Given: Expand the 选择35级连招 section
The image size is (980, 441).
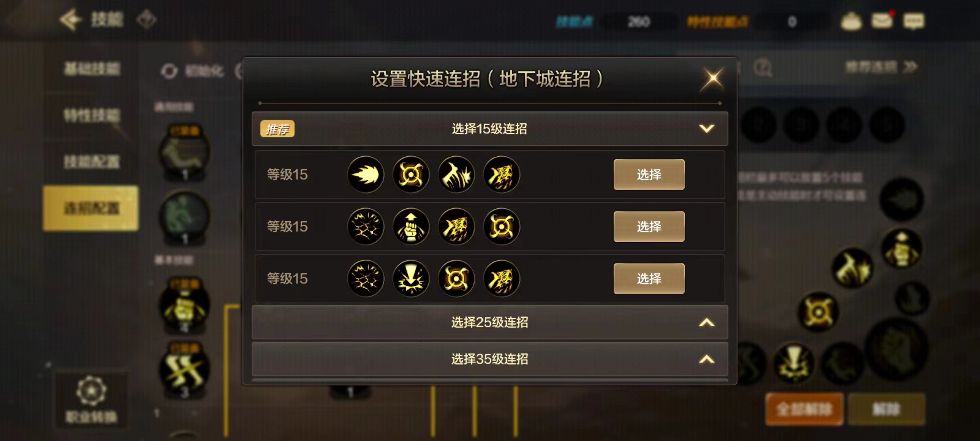Looking at the screenshot, I should tap(490, 359).
